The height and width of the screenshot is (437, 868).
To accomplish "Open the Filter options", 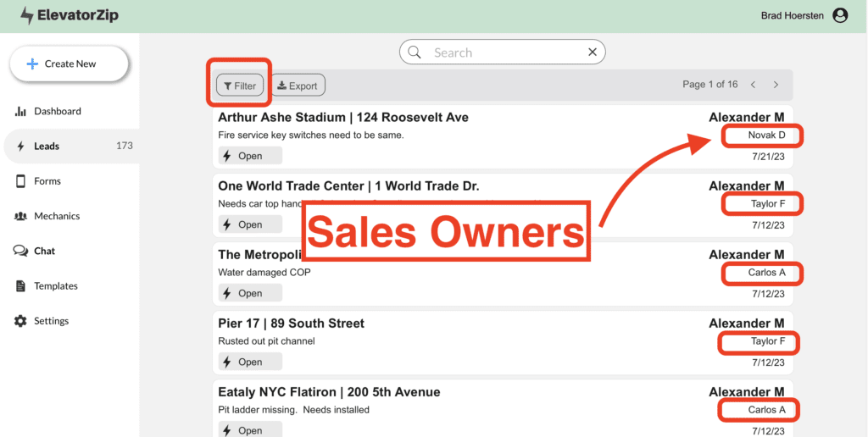I will (240, 86).
